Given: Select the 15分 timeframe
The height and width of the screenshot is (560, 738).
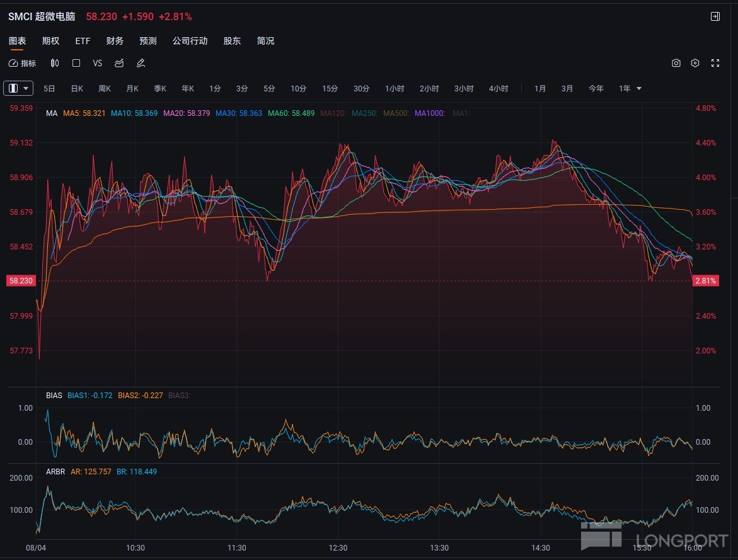Looking at the screenshot, I should pyautogui.click(x=330, y=88).
